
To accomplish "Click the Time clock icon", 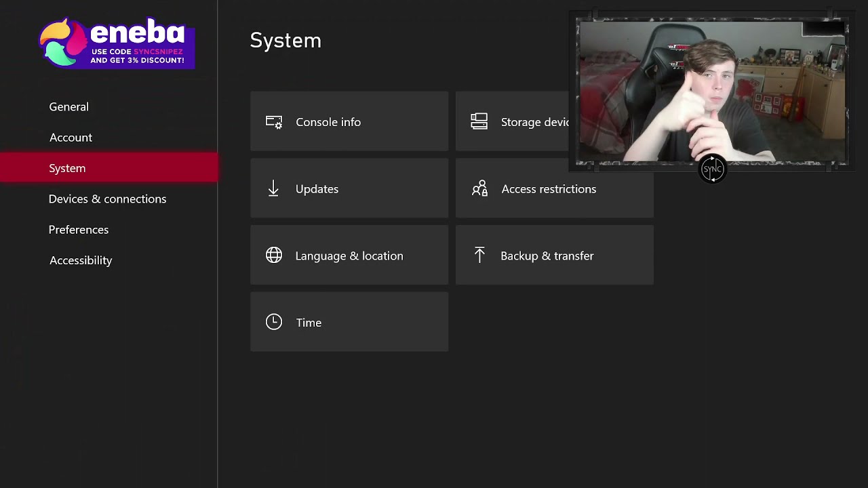I will [274, 322].
